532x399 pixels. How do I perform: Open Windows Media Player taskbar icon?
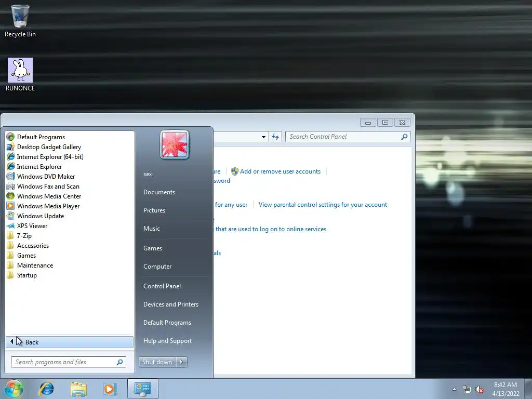click(110, 389)
